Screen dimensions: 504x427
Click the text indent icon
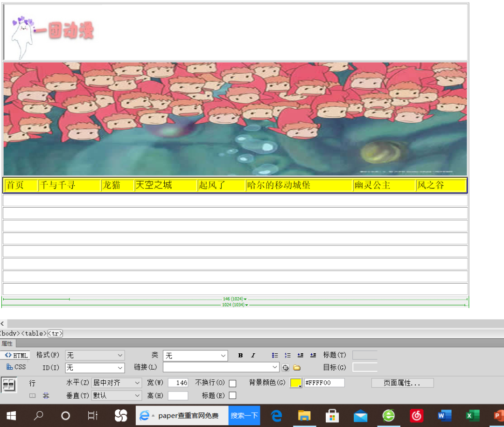[313, 355]
